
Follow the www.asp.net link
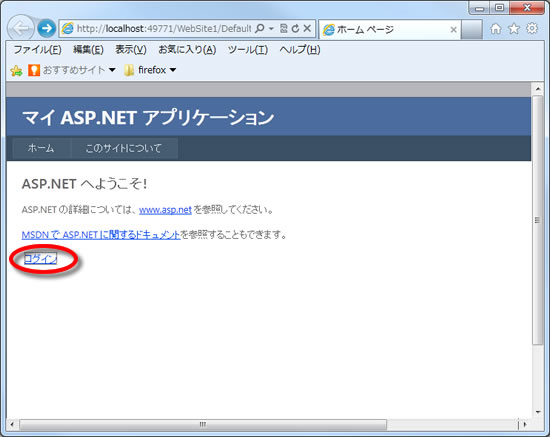[x=165, y=210]
